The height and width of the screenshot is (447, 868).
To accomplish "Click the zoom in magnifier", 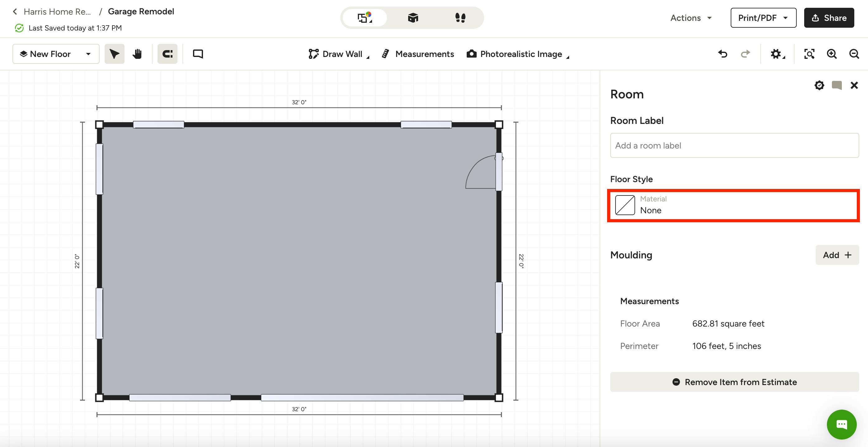I will [832, 54].
